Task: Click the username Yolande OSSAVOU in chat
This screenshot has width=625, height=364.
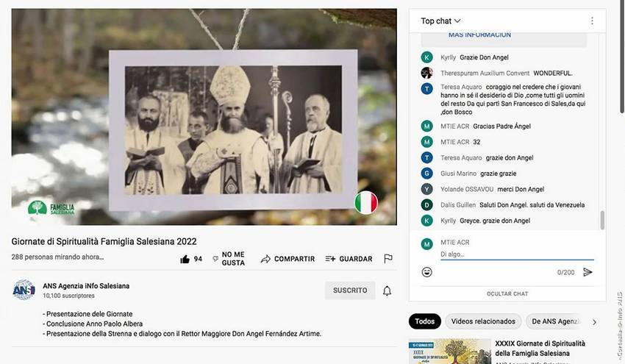Action: [467, 189]
